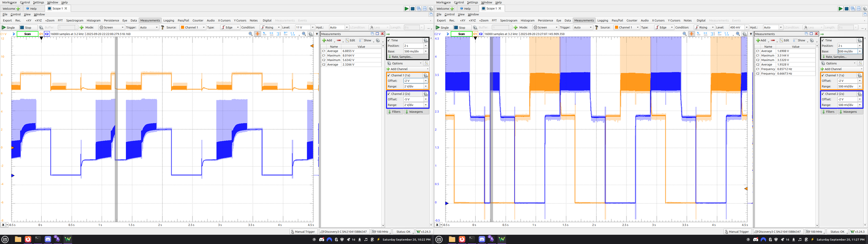Click the orange crosshair plot icon in the 22:22 capture window
The height and width of the screenshot is (244, 868).
[258, 34]
